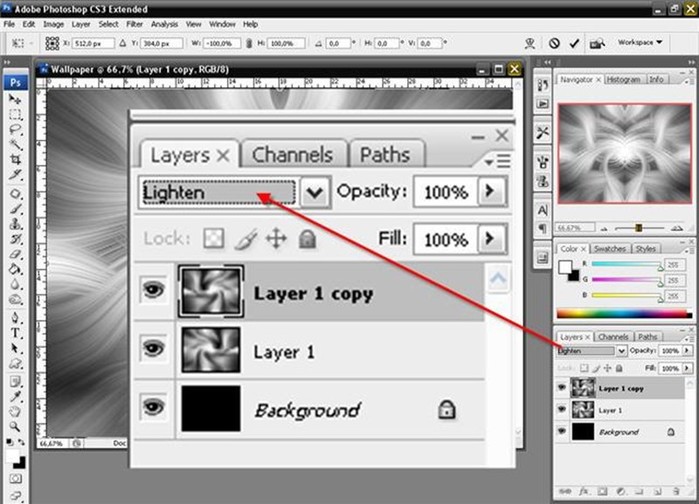This screenshot has height=504, width=699.
Task: Choose the Lasso tool
Action: [15, 129]
